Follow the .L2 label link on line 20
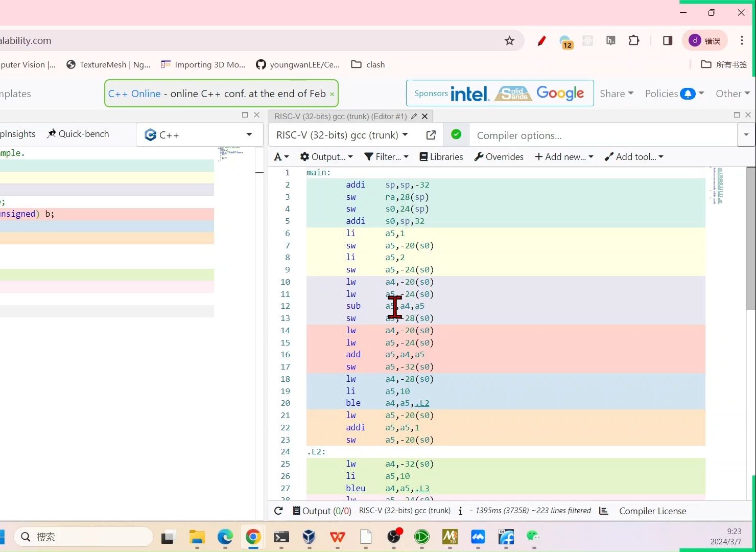The height and width of the screenshot is (552, 756). pos(422,403)
